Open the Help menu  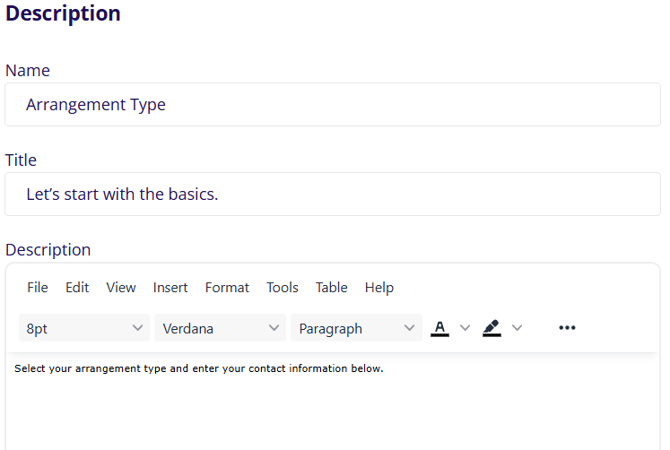(x=379, y=287)
